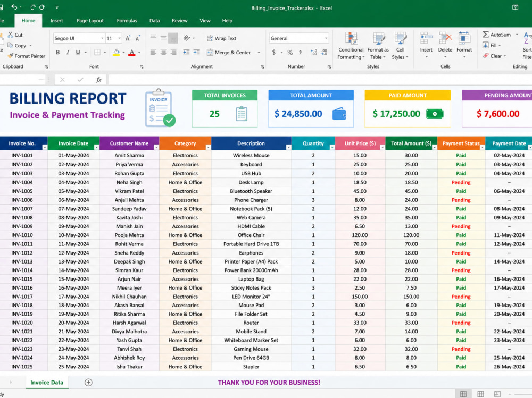Screen dimensions: 532x398
Task: Open the Formulas ribbon tab
Action: pos(127,21)
